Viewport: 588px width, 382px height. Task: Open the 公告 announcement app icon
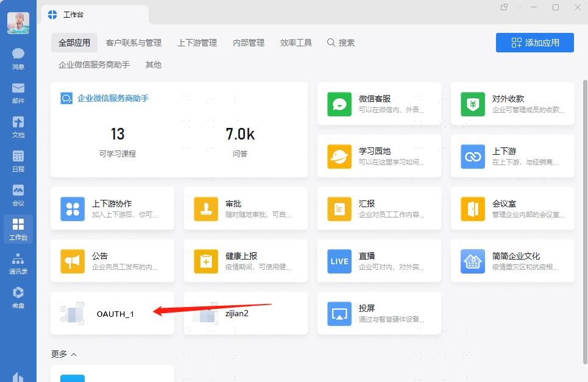pyautogui.click(x=73, y=261)
